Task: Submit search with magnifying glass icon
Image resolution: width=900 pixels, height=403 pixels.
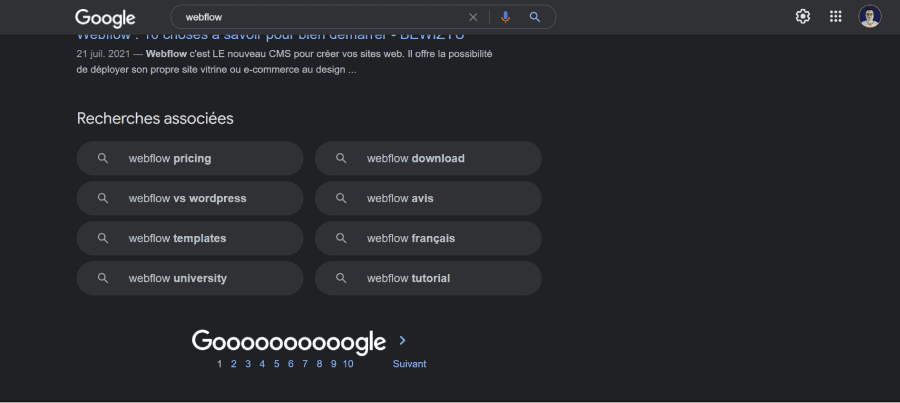Action: (535, 17)
